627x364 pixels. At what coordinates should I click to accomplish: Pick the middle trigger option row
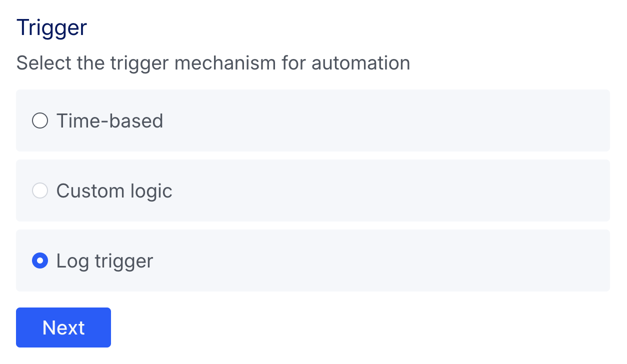(x=312, y=191)
